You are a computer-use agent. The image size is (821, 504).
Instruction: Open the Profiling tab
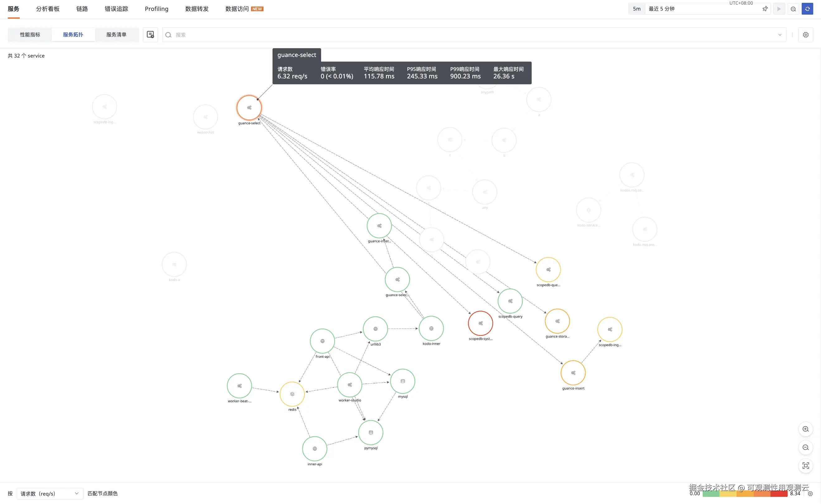click(x=156, y=9)
